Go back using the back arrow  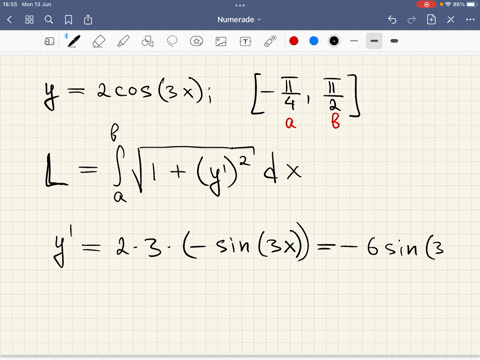click(9, 20)
